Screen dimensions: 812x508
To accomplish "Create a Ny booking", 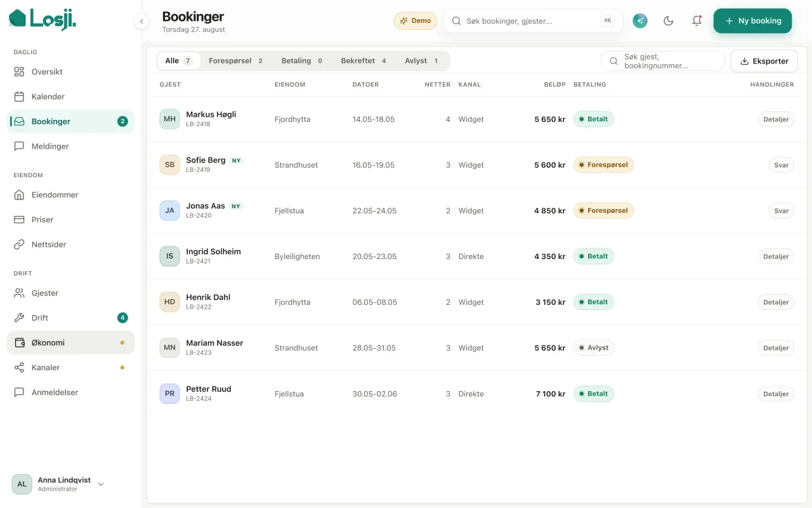I will pyautogui.click(x=752, y=21).
